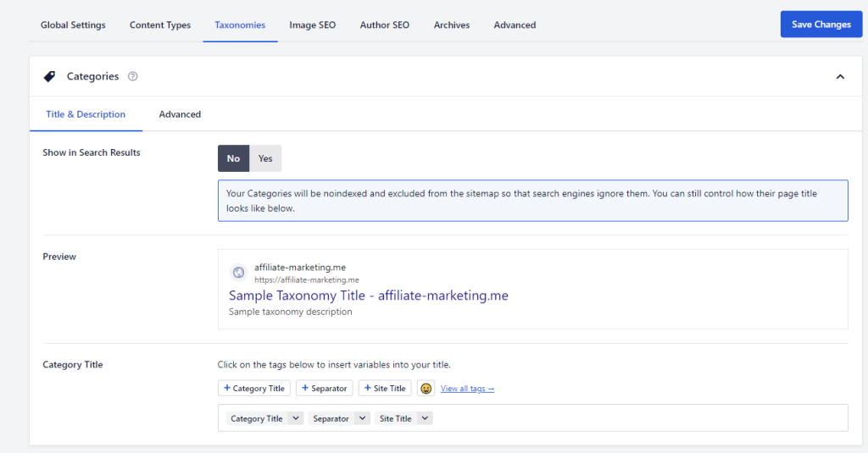This screenshot has width=868, height=453.
Task: Open the emoji picker smiley icon
Action: pos(426,389)
